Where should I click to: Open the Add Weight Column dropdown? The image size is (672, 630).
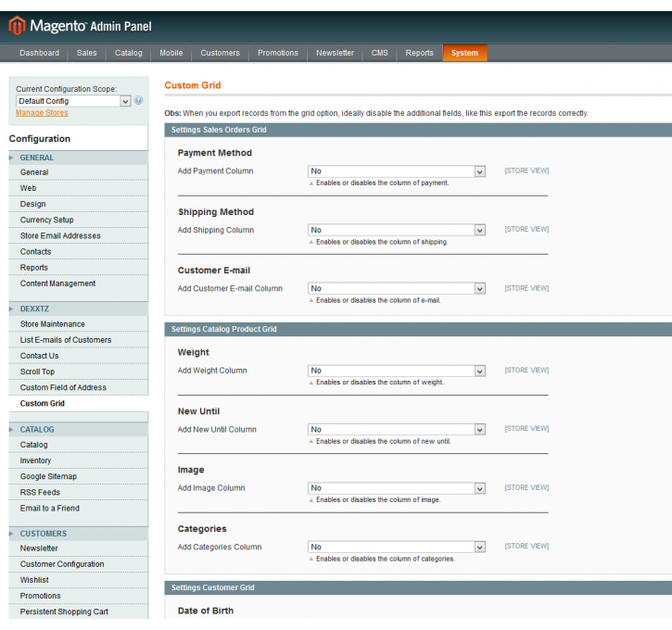pos(396,371)
